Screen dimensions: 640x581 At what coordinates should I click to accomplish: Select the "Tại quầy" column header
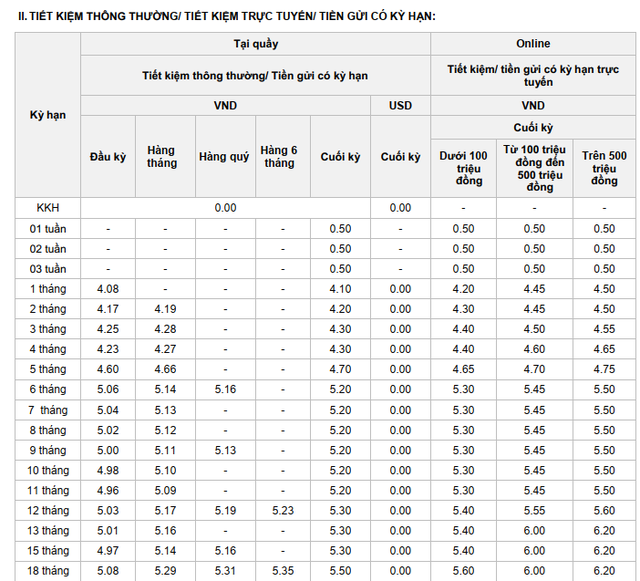point(255,44)
